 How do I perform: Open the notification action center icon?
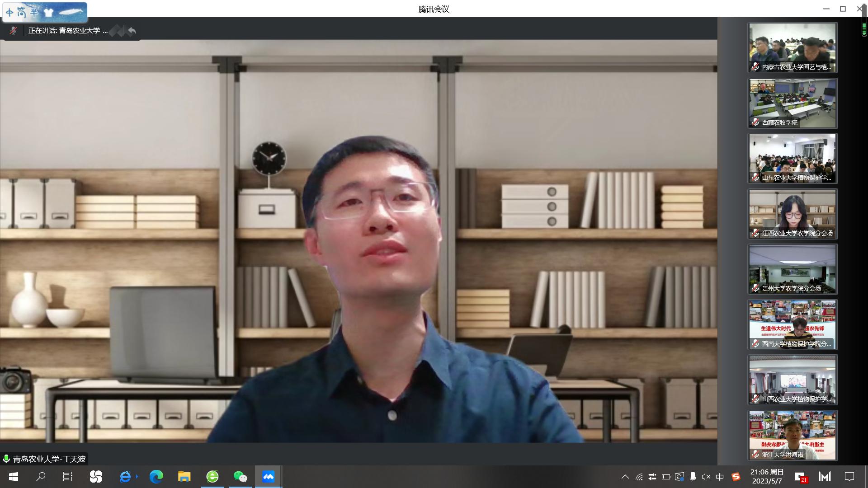click(x=849, y=477)
